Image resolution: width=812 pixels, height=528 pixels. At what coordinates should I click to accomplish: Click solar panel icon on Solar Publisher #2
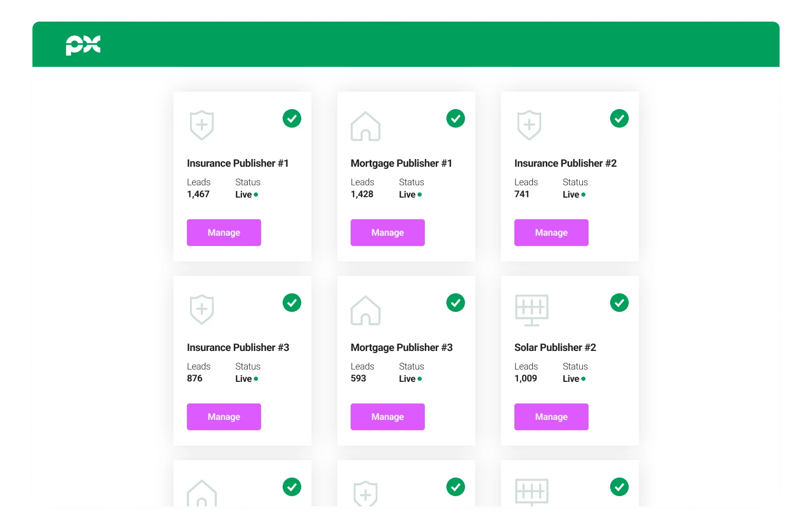(x=532, y=310)
